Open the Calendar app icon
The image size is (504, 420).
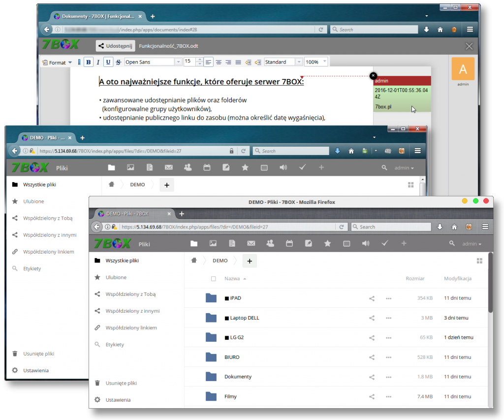point(289,243)
